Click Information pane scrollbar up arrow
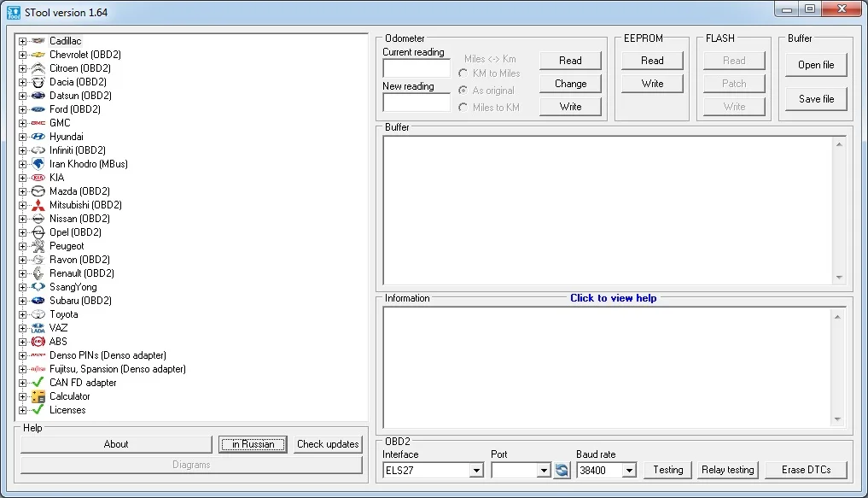The image size is (868, 498). coord(837,316)
